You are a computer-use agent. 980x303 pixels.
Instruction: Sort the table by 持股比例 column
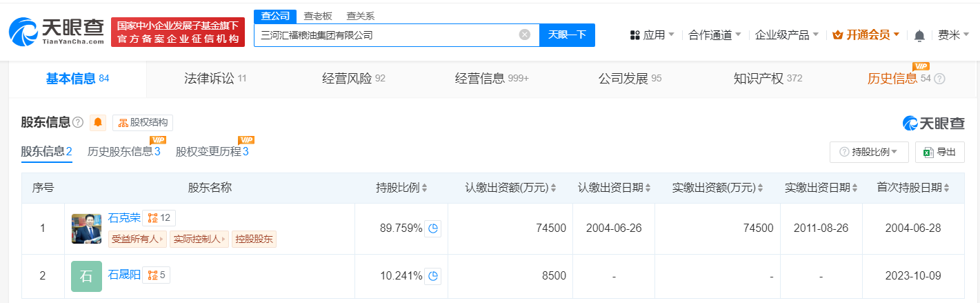[424, 188]
